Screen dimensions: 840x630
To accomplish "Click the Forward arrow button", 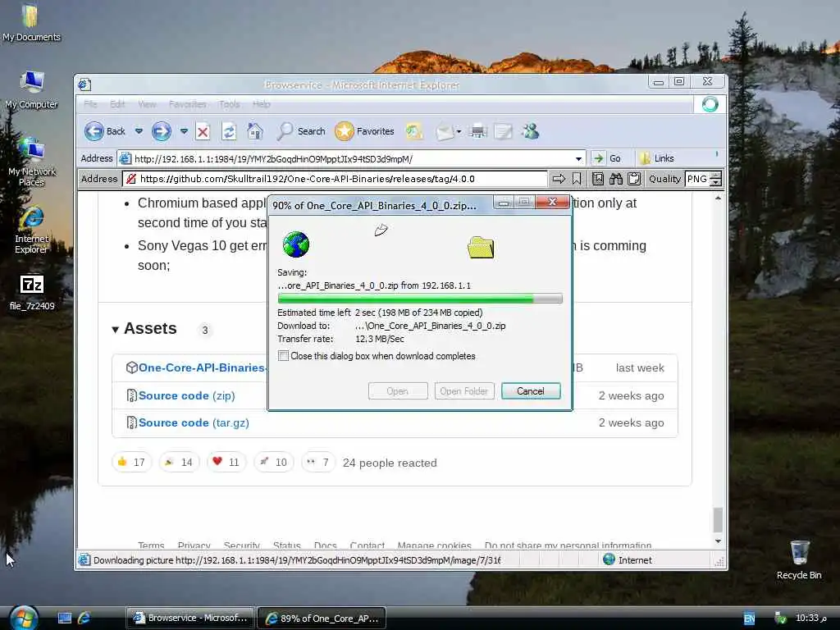I will pos(162,131).
